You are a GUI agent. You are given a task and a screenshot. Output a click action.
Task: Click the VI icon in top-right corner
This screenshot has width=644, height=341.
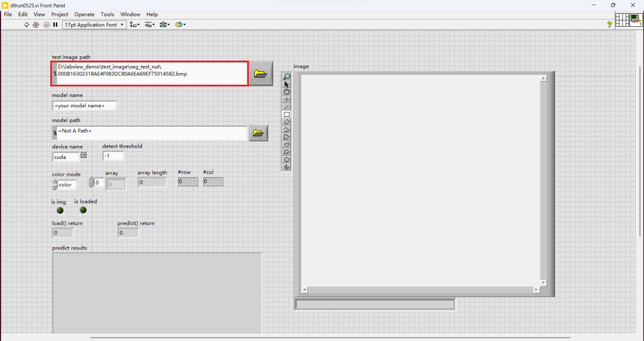(x=636, y=20)
